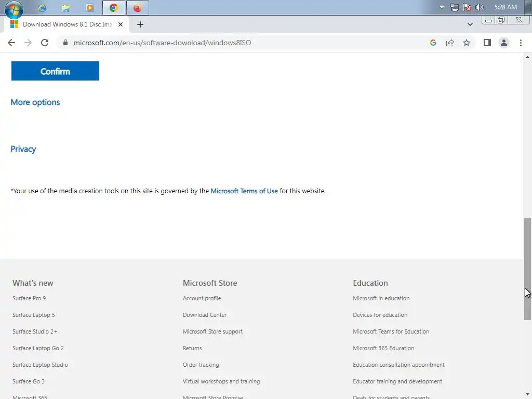
Task: Click the Education footer heading
Action: (370, 283)
